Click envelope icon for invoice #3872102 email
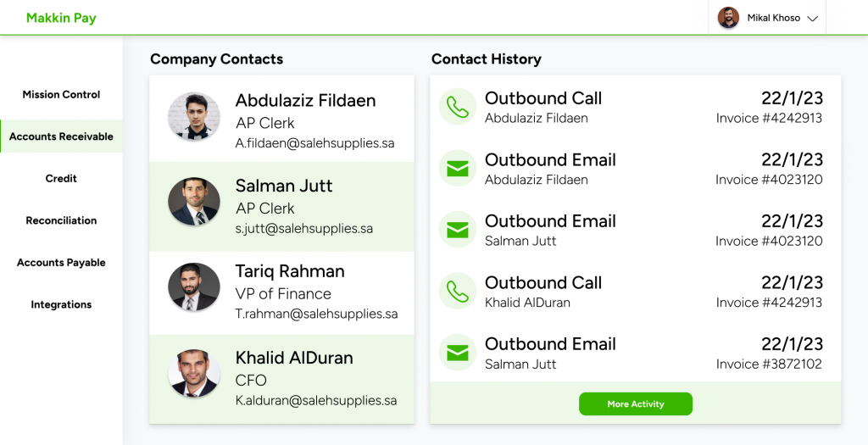 (457, 353)
